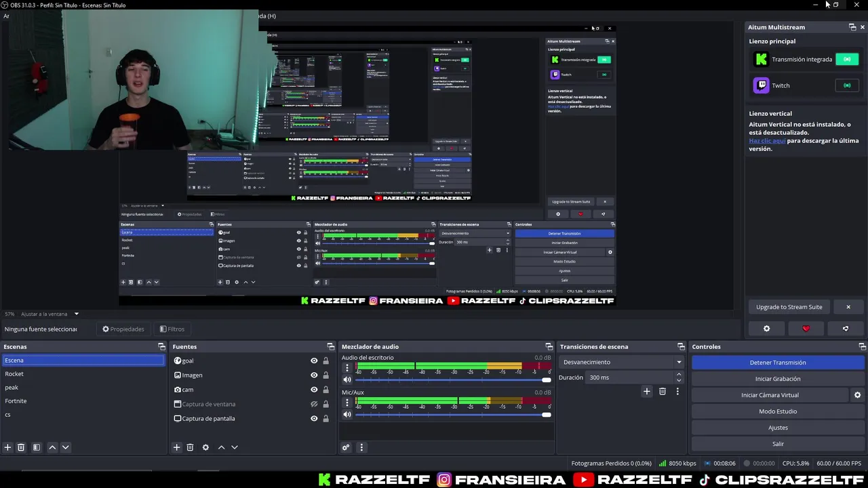The width and height of the screenshot is (868, 488).
Task: Move selected scene up in Escenas
Action: pyautogui.click(x=52, y=447)
